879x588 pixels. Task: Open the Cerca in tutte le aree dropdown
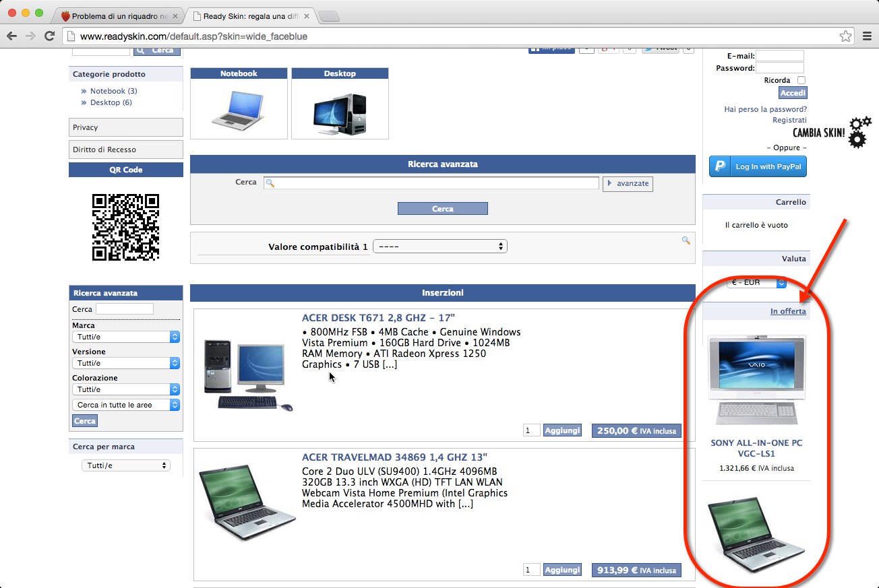coord(126,405)
